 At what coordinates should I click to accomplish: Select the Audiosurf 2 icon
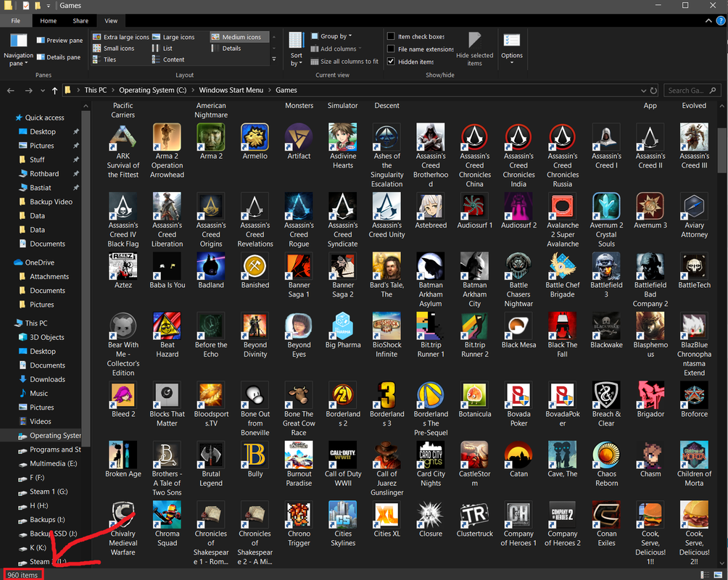coord(518,206)
